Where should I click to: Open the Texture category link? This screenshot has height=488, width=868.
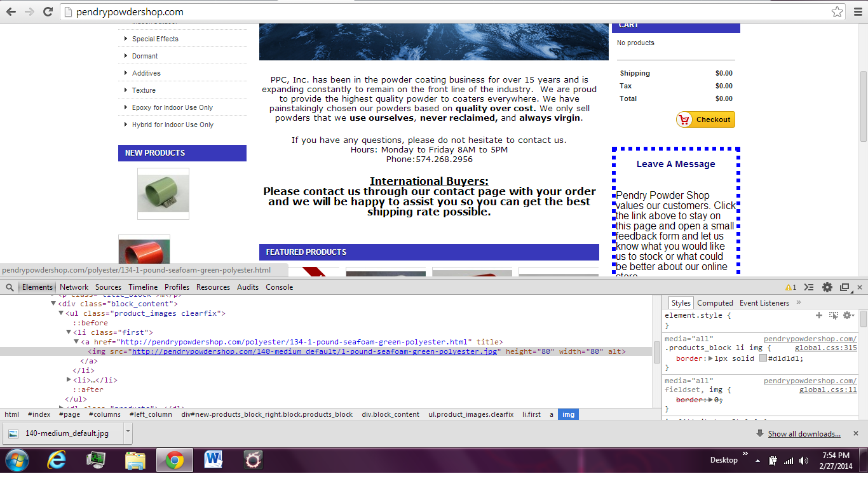pyautogui.click(x=144, y=90)
